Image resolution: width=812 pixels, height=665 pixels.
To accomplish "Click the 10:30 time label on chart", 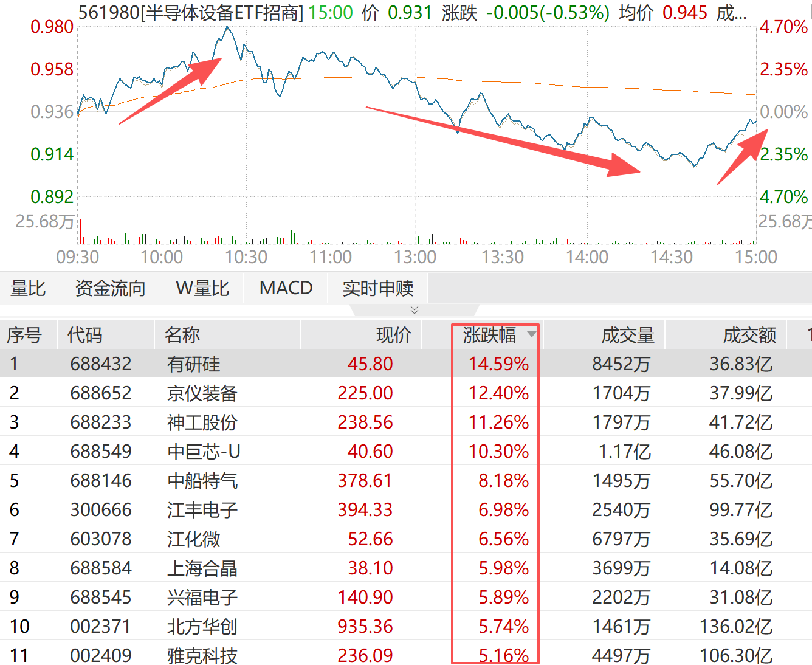I will pyautogui.click(x=246, y=257).
